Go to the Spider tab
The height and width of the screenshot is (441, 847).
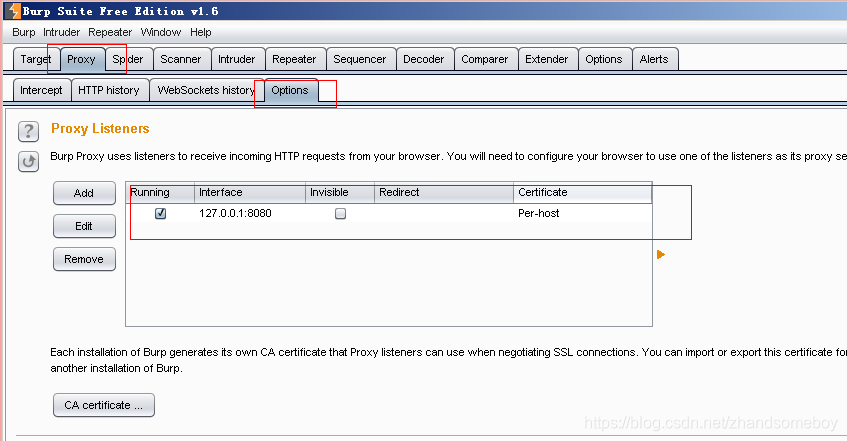pos(128,59)
